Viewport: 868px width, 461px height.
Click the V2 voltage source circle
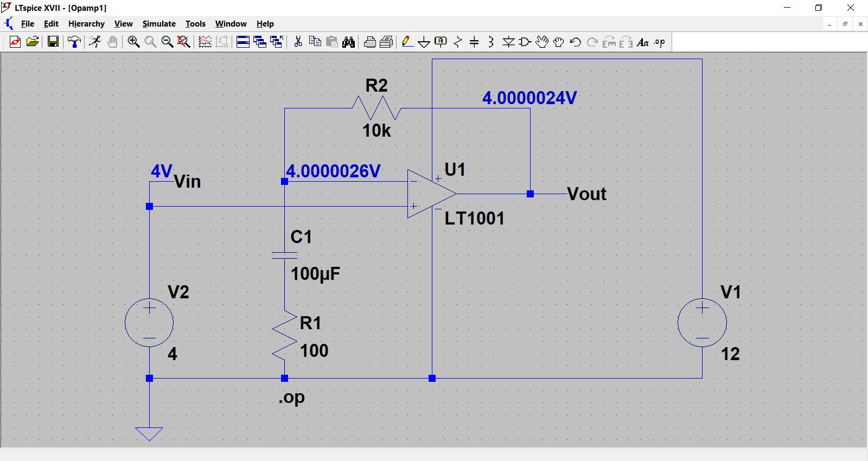click(x=149, y=323)
